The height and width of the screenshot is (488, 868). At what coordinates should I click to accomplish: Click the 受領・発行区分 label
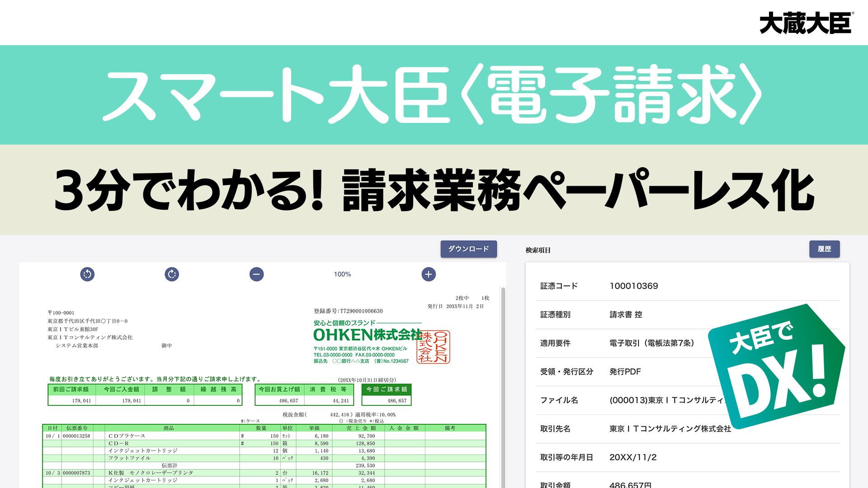coord(566,371)
